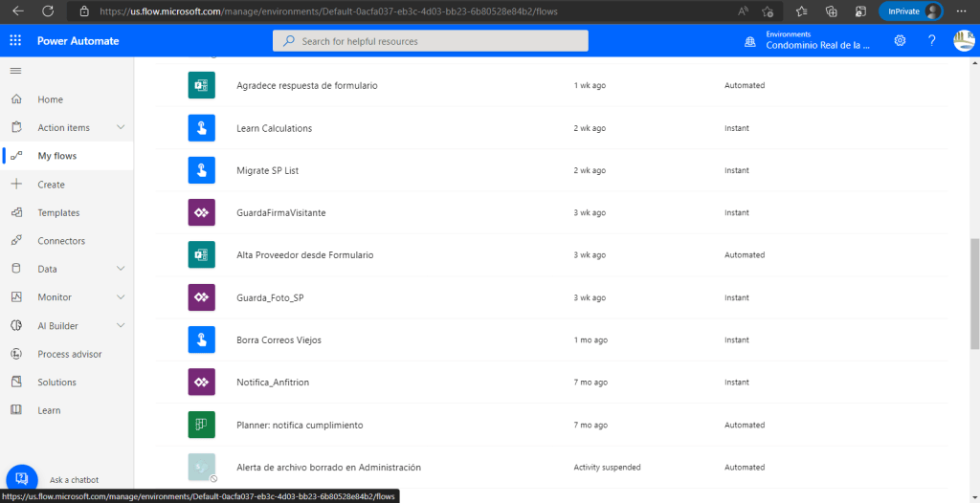
Task: Click the Alta Proveedor desde Formulario icon
Action: 201,255
